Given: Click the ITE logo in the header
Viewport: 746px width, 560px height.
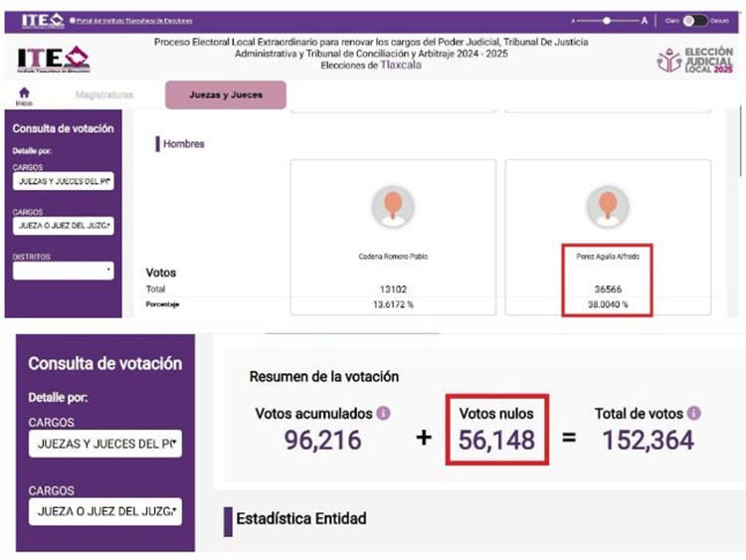Looking at the screenshot, I should 53,60.
